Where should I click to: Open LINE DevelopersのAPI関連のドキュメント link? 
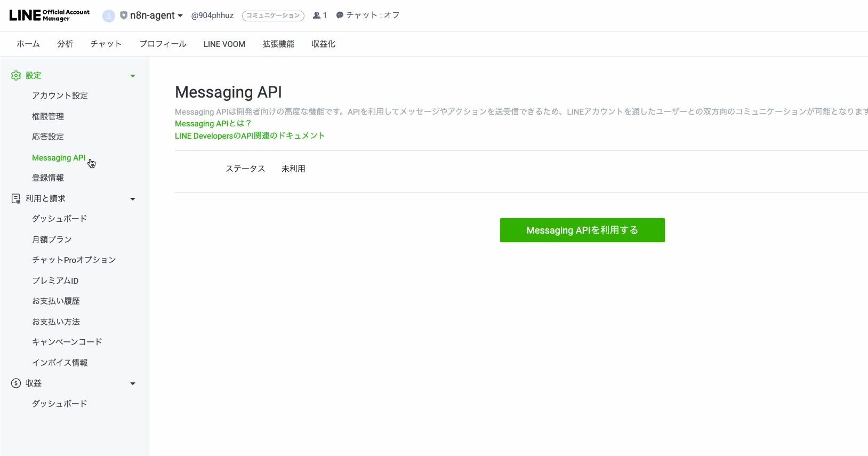(250, 135)
